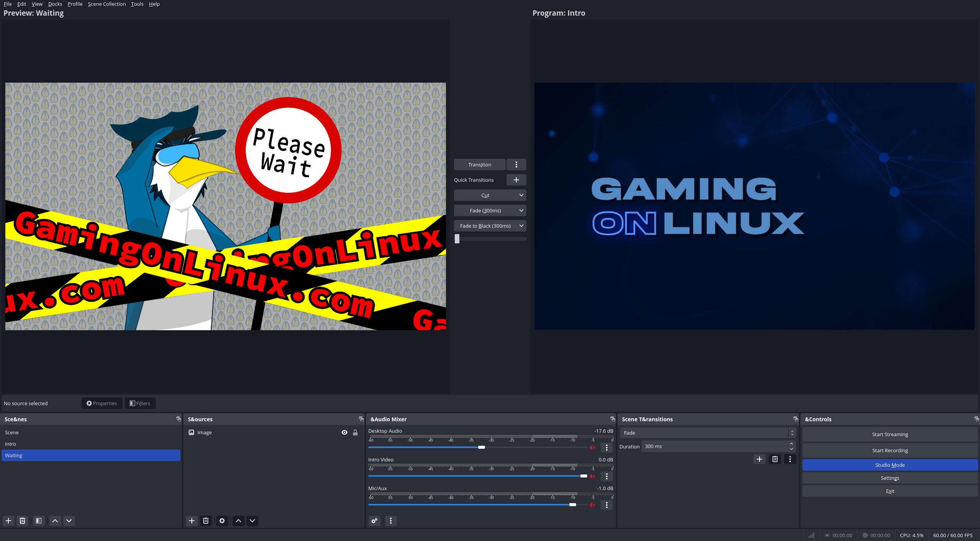Click Start Recording button
Image resolution: width=980 pixels, height=541 pixels.
point(890,450)
